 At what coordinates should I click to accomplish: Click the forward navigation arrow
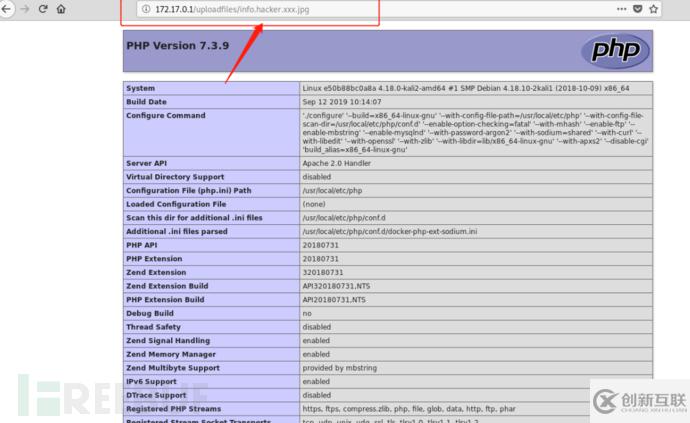point(25,9)
